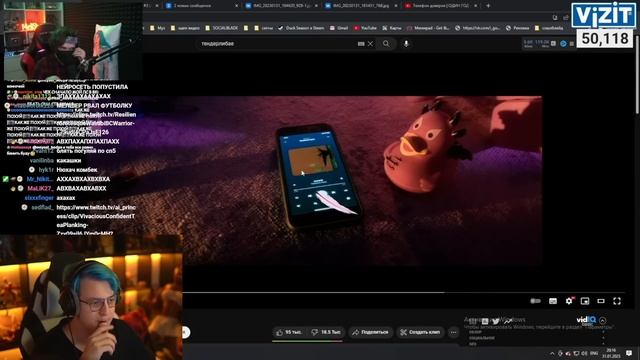Open the Windows notification center icon
Screen dimensions: 640x360
[629, 353]
